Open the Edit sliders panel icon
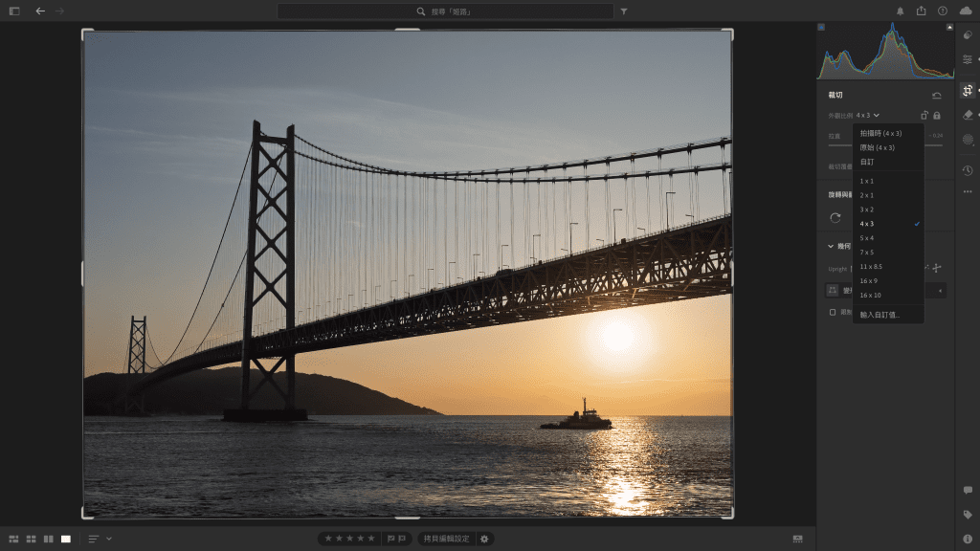This screenshot has width=980, height=551. (968, 59)
